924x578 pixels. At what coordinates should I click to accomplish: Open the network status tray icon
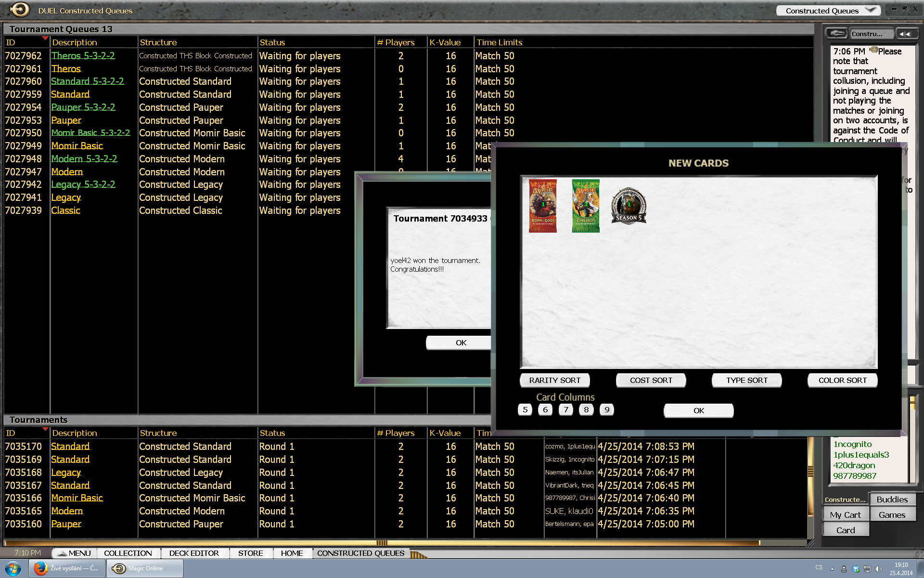[867, 569]
